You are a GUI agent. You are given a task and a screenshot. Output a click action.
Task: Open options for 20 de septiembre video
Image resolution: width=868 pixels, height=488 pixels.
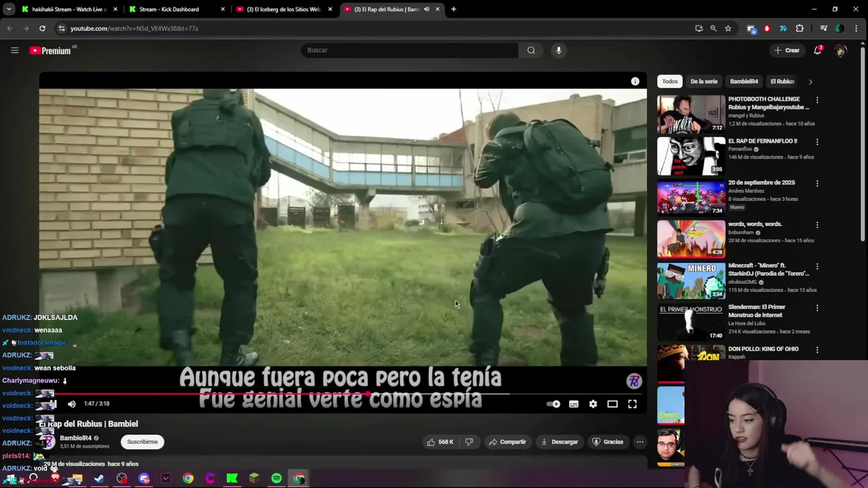coord(817,183)
